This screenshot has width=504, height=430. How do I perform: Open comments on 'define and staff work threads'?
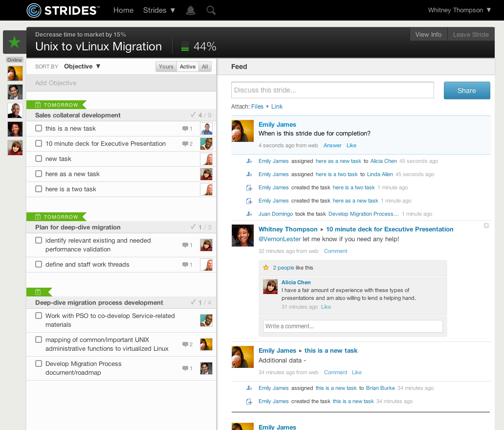(187, 265)
